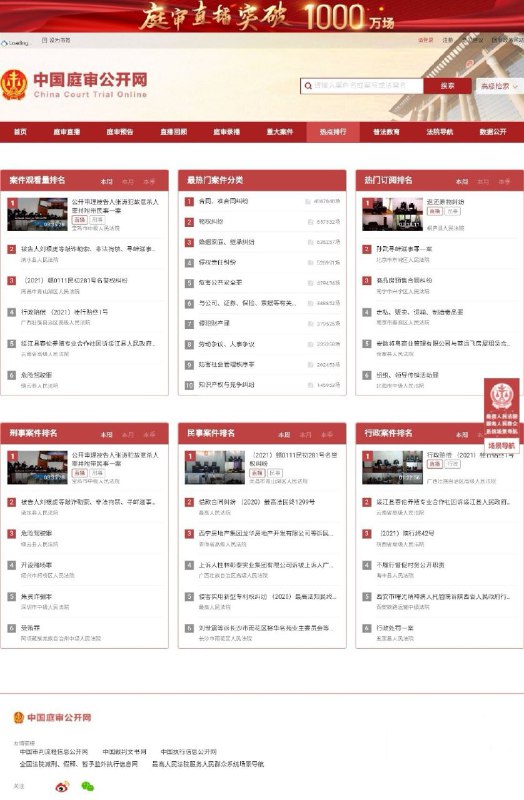
Task: Click the 直播 tag under 返还原物纠纷
Action: click(x=435, y=211)
